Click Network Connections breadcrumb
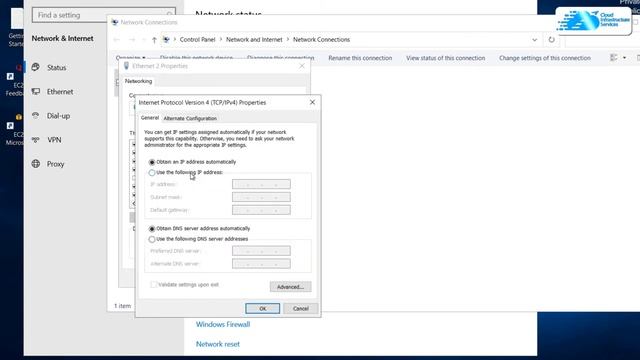 tap(321, 40)
